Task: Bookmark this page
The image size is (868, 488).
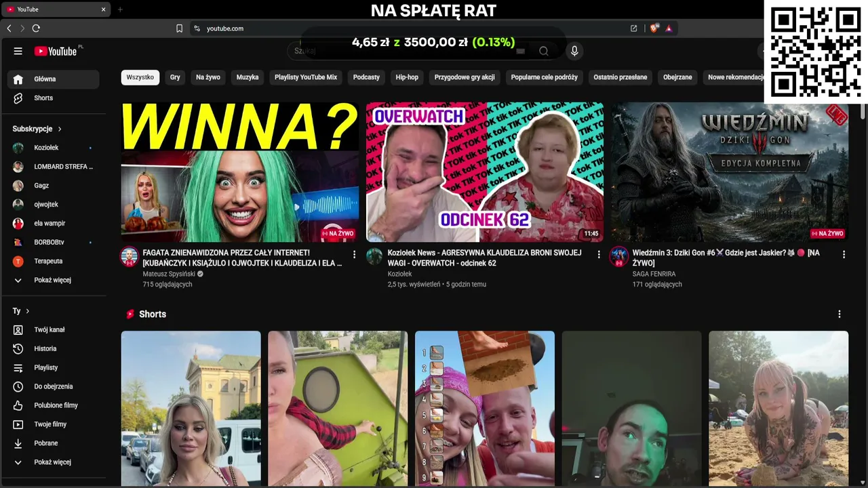Action: [180, 28]
